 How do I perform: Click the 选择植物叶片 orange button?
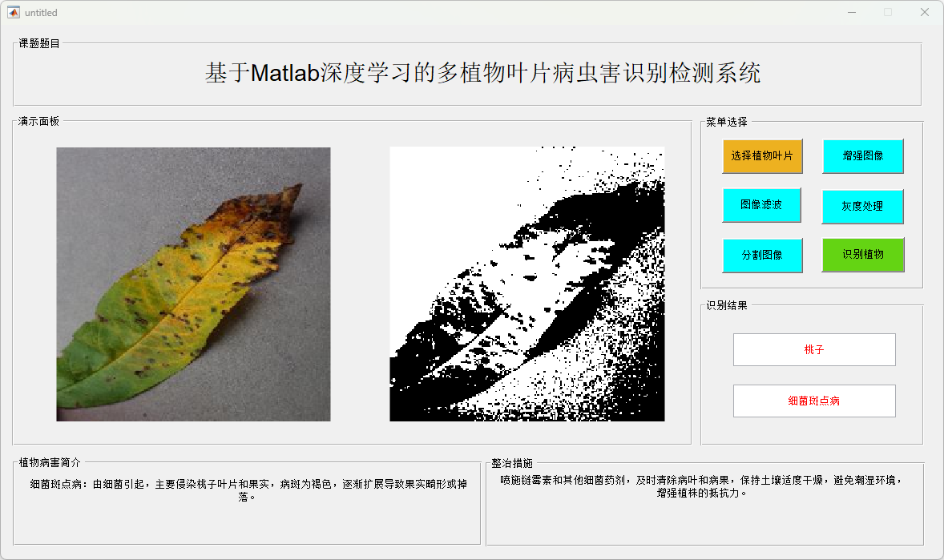pyautogui.click(x=762, y=156)
